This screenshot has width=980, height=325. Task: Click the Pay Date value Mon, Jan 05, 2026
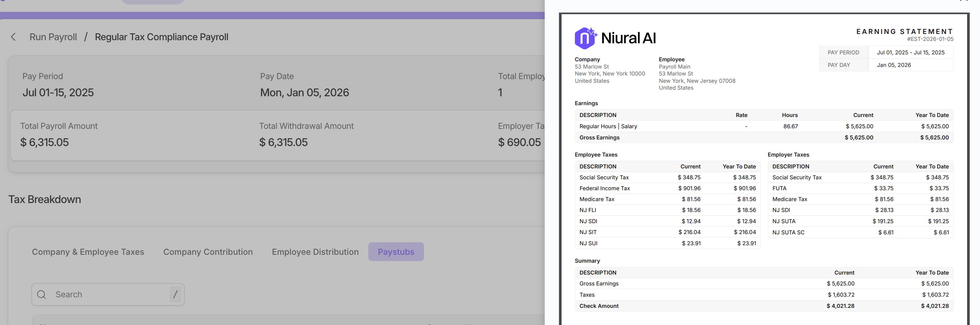[x=304, y=92]
